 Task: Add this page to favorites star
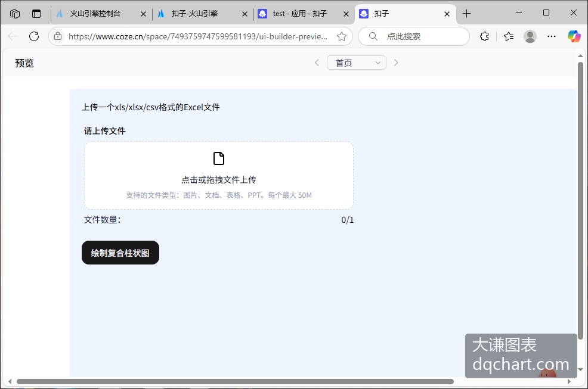(341, 36)
